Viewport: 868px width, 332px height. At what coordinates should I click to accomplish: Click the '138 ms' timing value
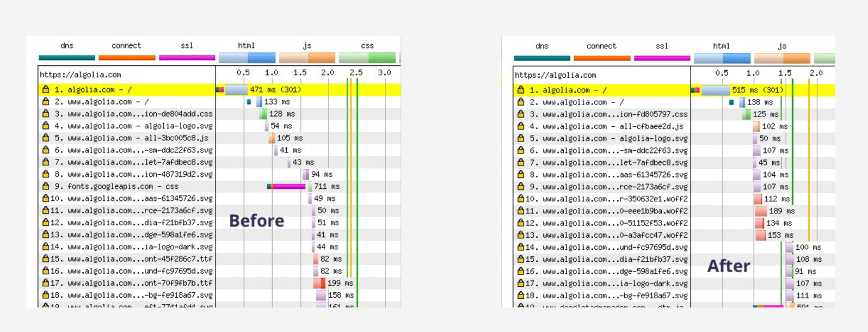tap(760, 102)
